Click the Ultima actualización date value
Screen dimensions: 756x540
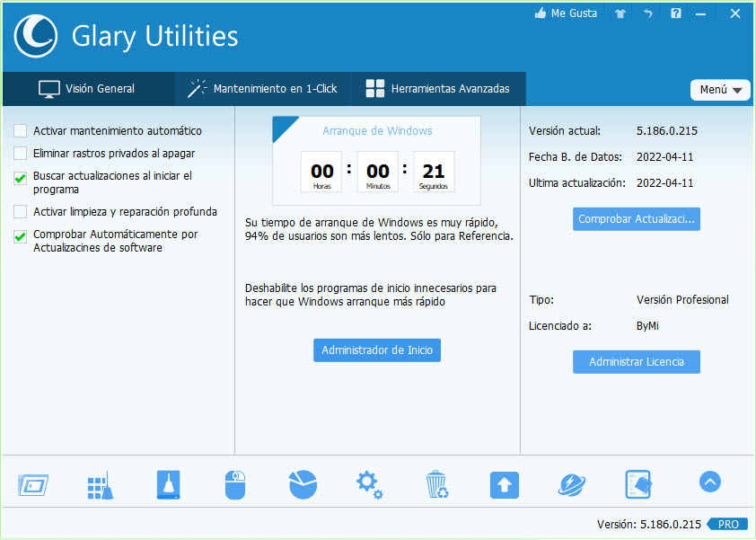[x=665, y=183]
